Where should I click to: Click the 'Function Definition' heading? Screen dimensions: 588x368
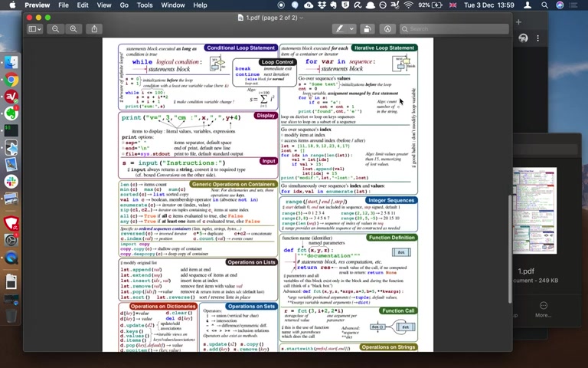[391, 238]
